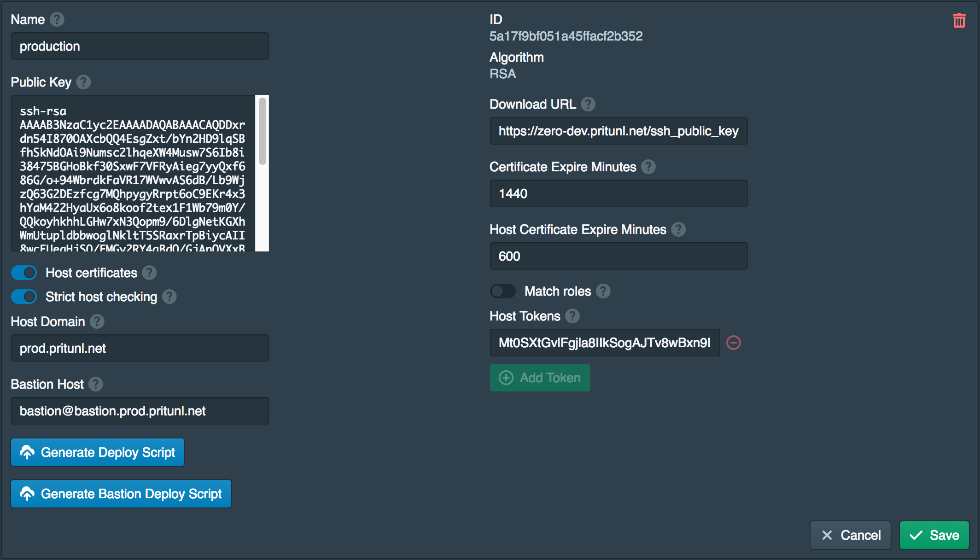Click help icon next to Host Tokens

[572, 316]
